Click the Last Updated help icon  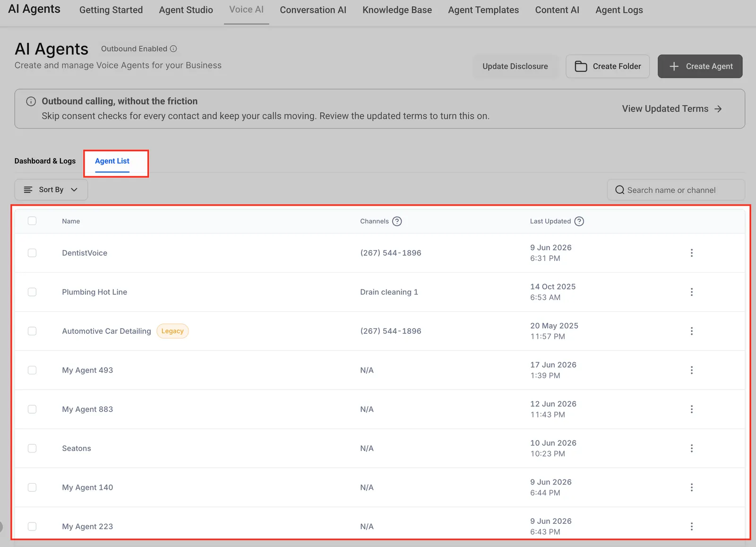tap(579, 221)
